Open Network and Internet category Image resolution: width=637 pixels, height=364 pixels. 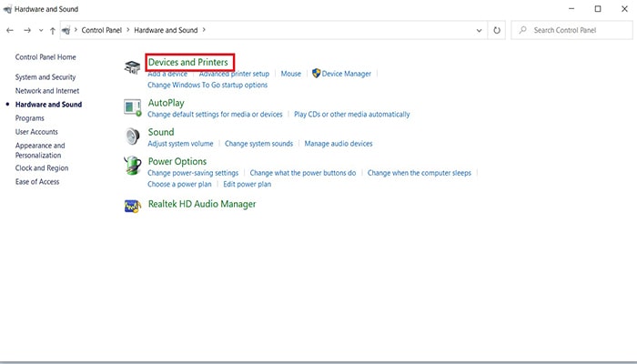click(47, 91)
